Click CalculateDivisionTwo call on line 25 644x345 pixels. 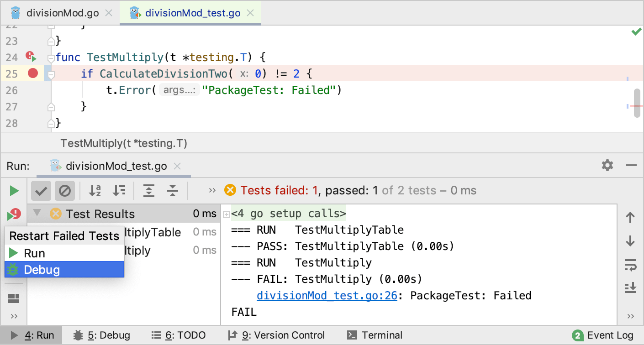[x=164, y=74]
